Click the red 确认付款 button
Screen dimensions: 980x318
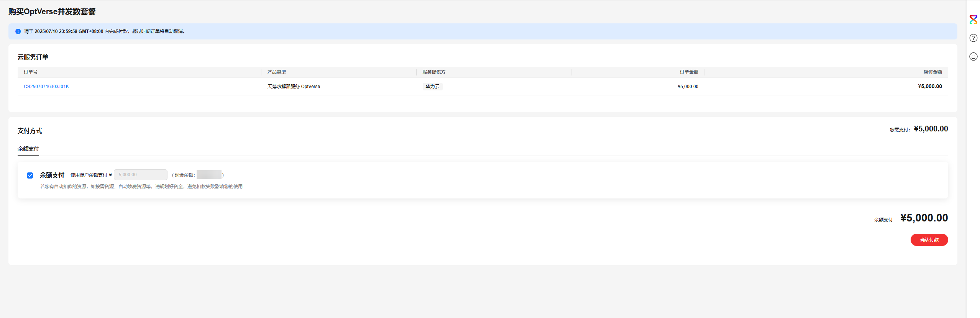coord(929,240)
